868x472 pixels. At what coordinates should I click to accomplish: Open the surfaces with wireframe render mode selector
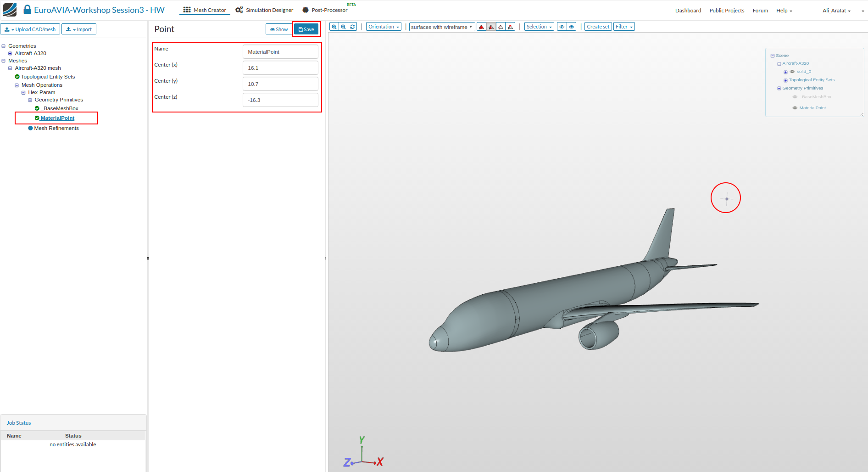(x=442, y=27)
